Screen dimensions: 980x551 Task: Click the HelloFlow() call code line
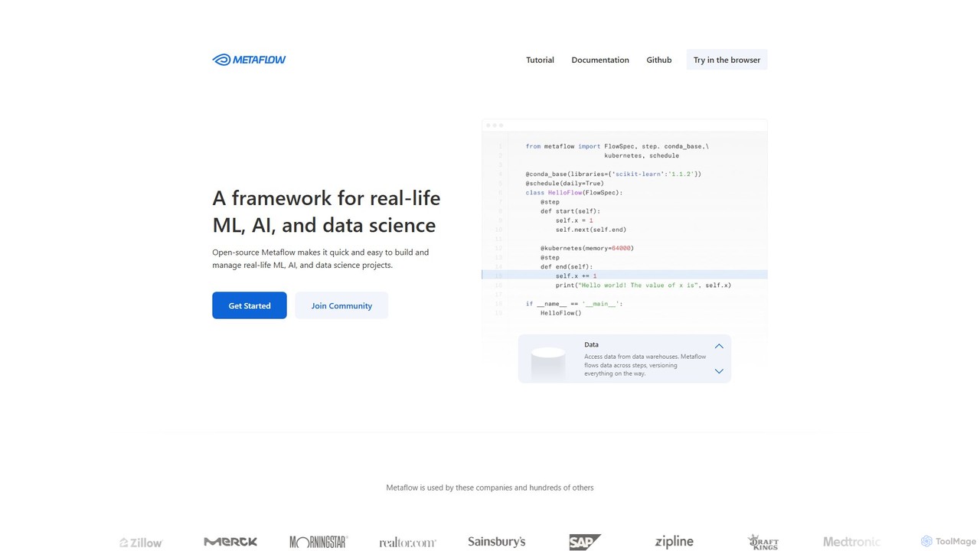[x=561, y=313]
